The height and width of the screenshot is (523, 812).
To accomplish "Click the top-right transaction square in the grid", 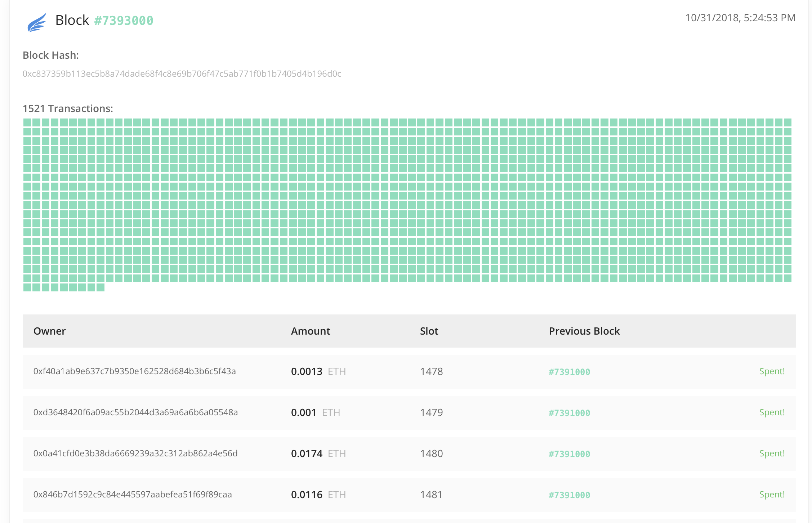I will pyautogui.click(x=788, y=122).
